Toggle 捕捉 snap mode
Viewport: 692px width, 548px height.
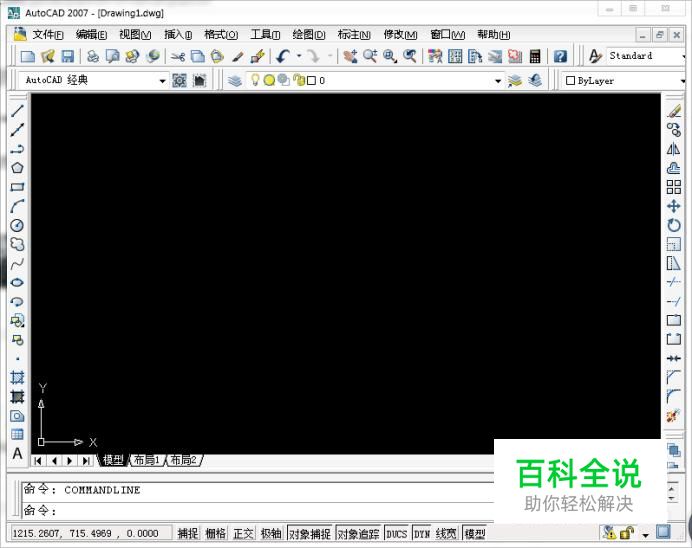[x=188, y=534]
